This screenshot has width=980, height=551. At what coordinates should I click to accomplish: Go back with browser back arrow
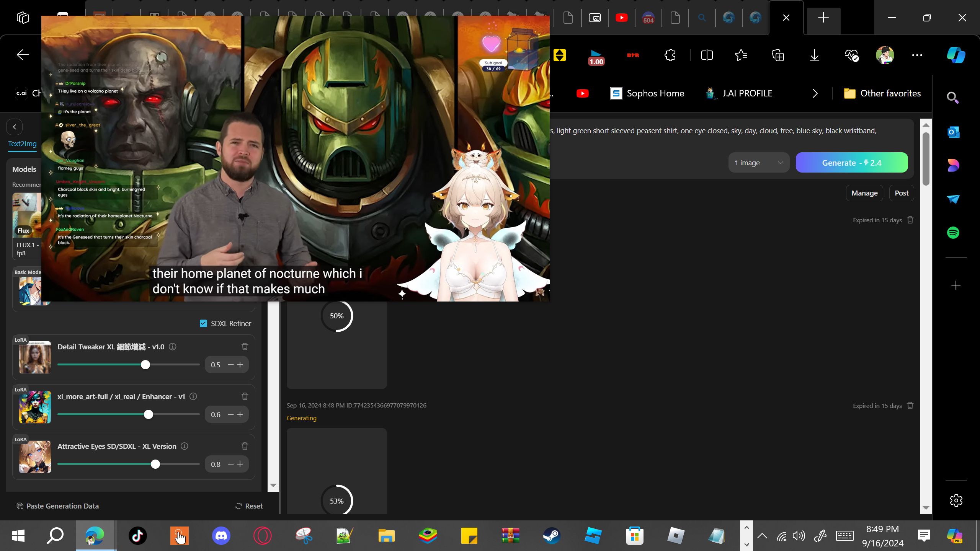[23, 55]
